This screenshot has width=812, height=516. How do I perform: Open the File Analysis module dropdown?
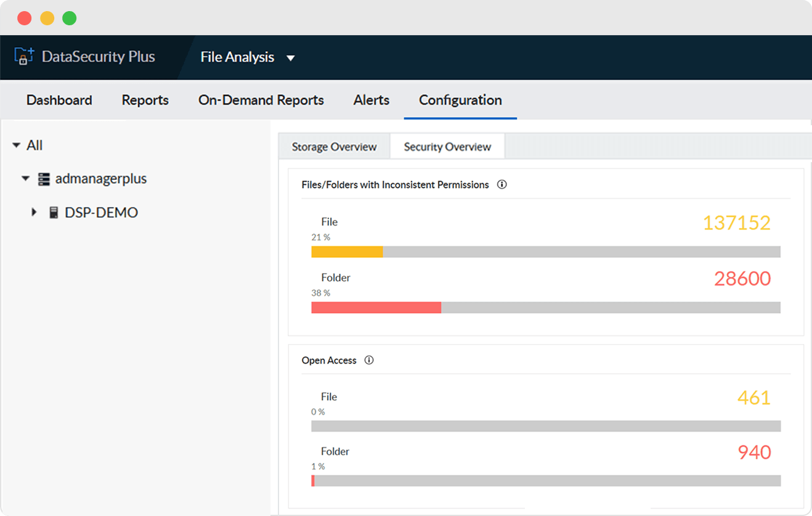point(291,58)
